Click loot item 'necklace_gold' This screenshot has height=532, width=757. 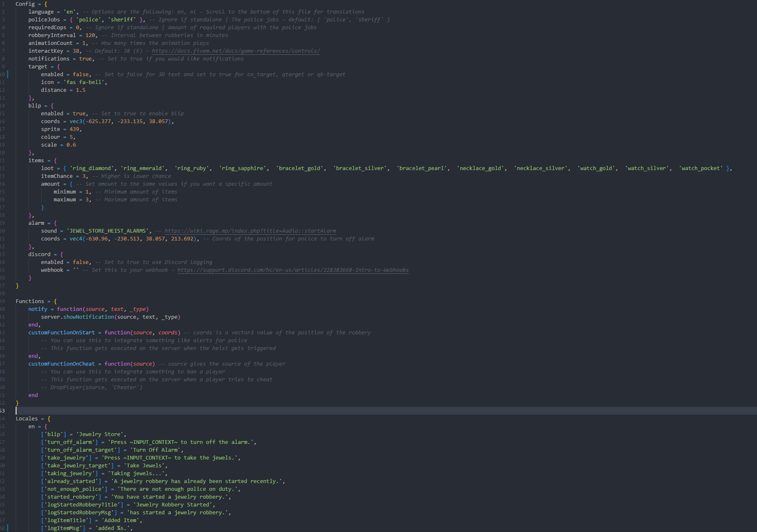click(480, 168)
